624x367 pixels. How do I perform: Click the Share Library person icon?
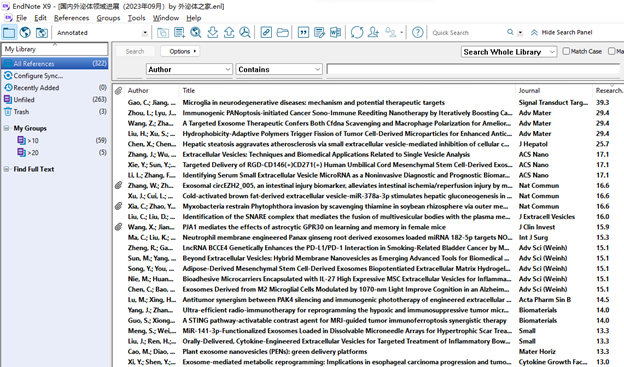click(x=373, y=32)
